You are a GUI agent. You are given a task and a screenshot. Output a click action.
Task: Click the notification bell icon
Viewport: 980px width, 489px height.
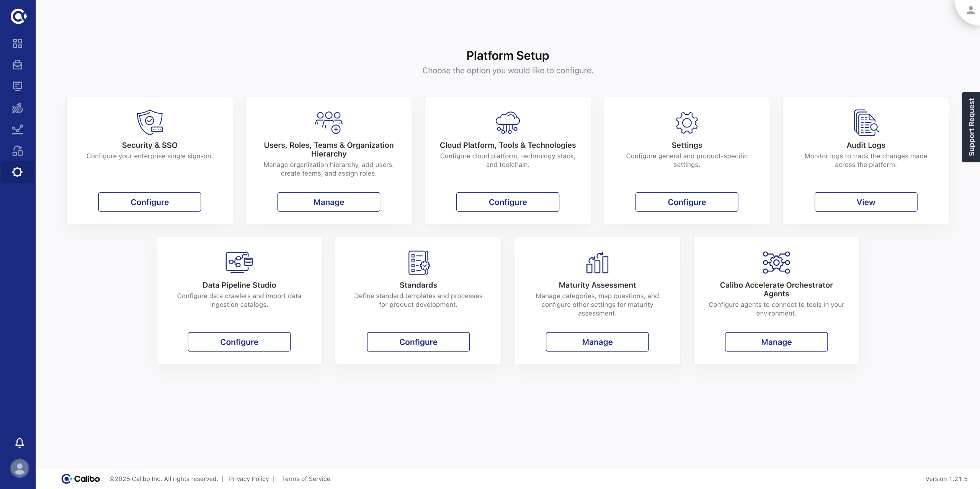point(20,443)
